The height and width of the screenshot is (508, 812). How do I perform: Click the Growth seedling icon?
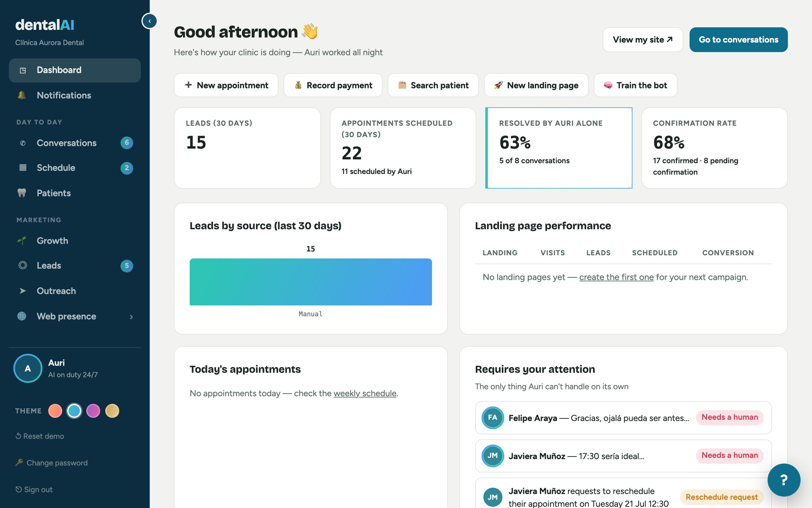[x=22, y=241]
